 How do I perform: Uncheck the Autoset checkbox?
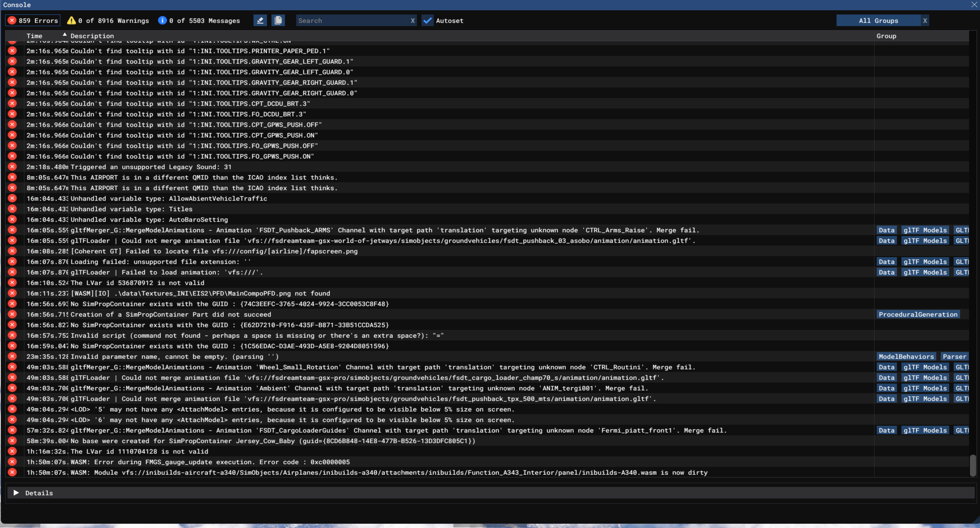(x=428, y=21)
